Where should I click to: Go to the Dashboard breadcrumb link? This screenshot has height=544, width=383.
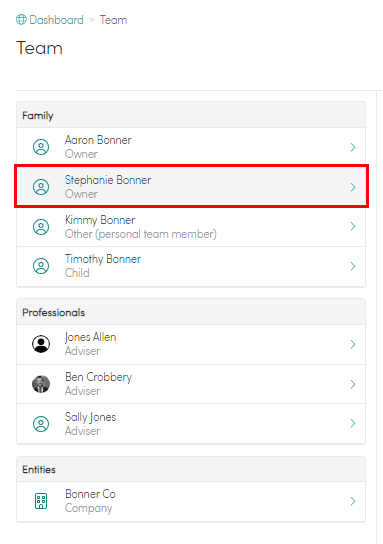(x=57, y=20)
